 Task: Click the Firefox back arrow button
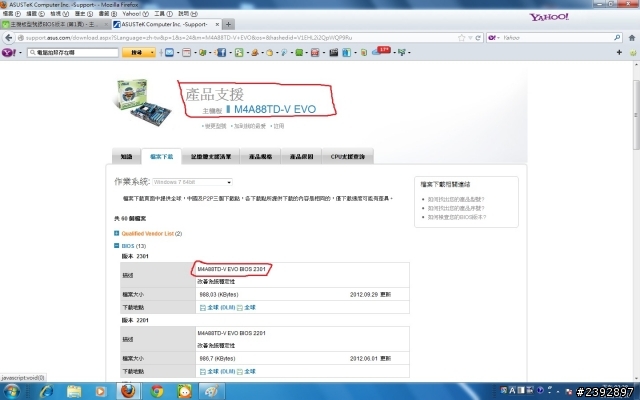(x=8, y=38)
